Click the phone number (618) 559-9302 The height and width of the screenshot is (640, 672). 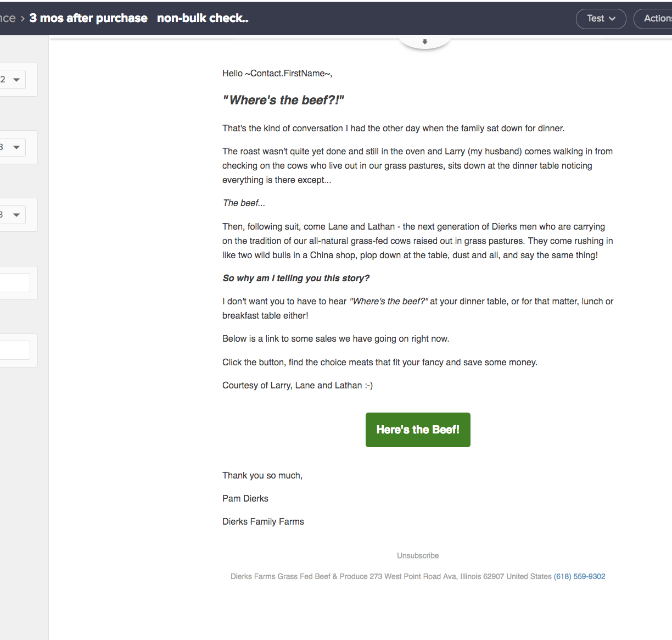point(579,576)
